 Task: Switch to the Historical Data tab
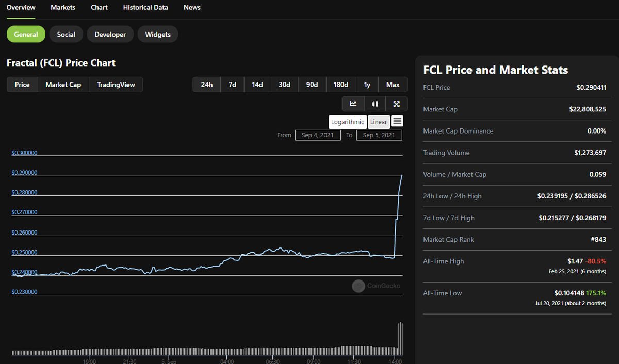click(x=145, y=7)
